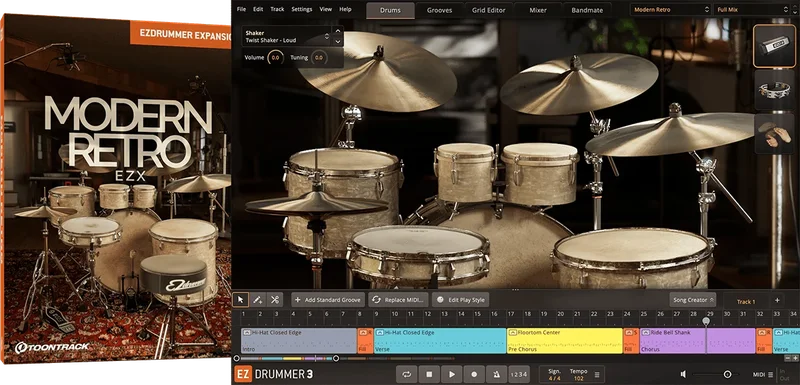Open the Edit menu
Viewport: 800px width, 385px height.
(x=258, y=9)
